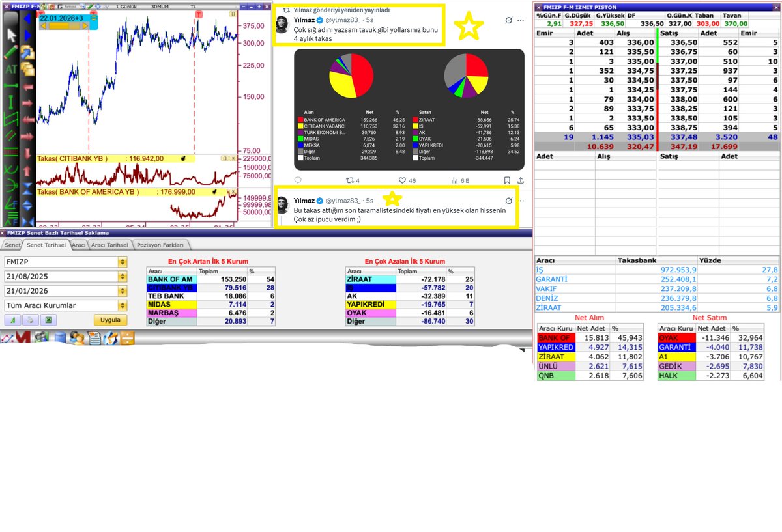This screenshot has width=782, height=532.
Task: Click the green A icon button
Action: tap(12, 320)
